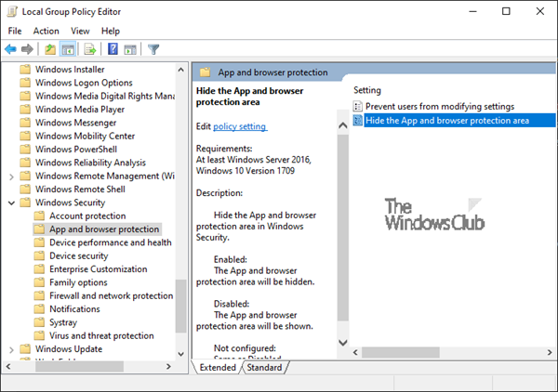The image size is (558, 392).
Task: Toggle Show/Hide Console Tree icon
Action: click(68, 49)
